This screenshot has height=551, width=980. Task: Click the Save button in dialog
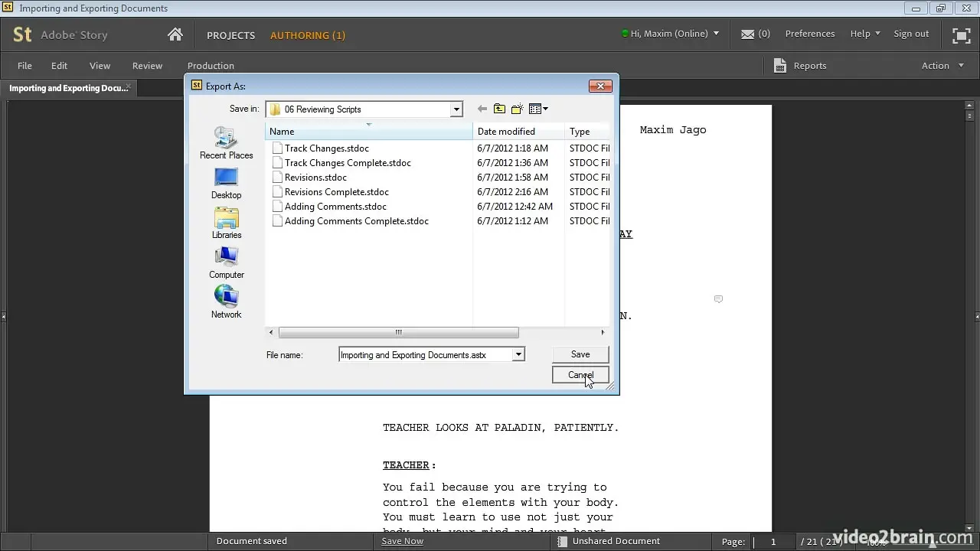tap(580, 354)
